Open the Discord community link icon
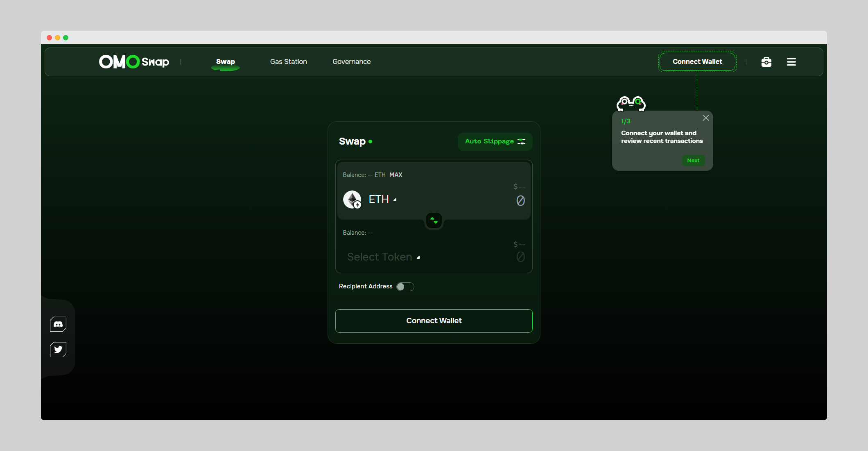 pos(58,324)
